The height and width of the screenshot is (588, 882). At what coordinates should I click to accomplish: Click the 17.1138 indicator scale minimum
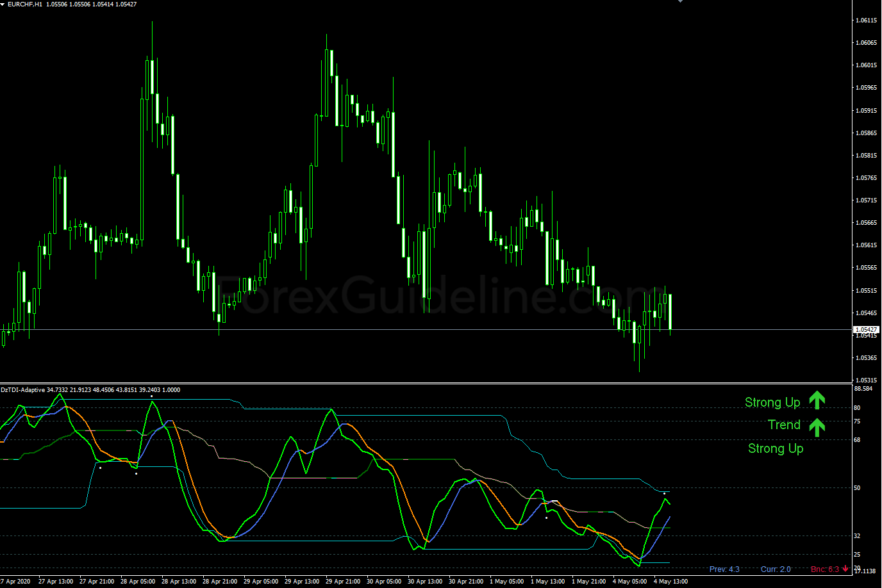tap(865, 571)
